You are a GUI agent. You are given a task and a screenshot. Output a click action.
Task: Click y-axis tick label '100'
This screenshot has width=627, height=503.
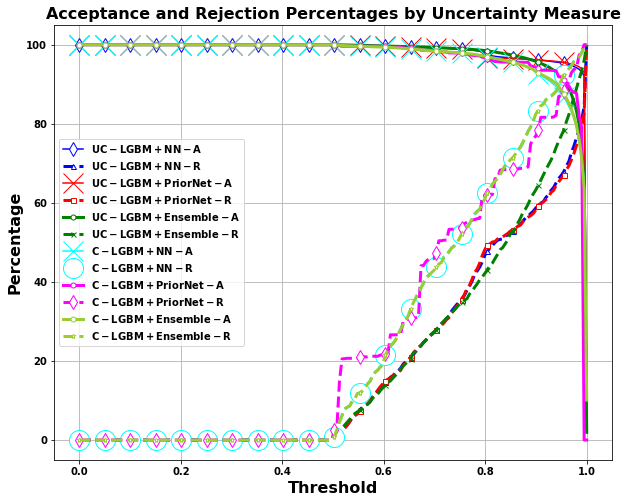(x=37, y=45)
